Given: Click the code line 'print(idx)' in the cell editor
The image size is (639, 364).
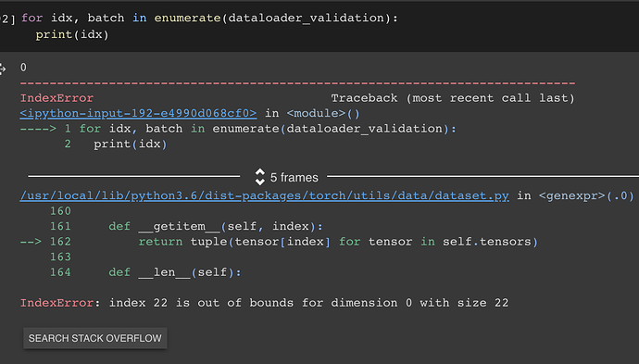Looking at the screenshot, I should [72, 34].
